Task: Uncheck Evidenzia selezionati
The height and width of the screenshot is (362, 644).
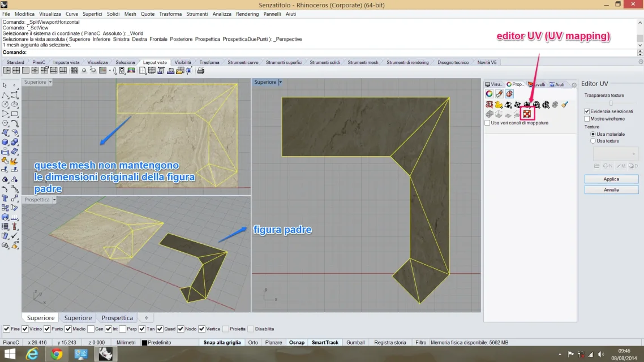Action: [x=587, y=111]
